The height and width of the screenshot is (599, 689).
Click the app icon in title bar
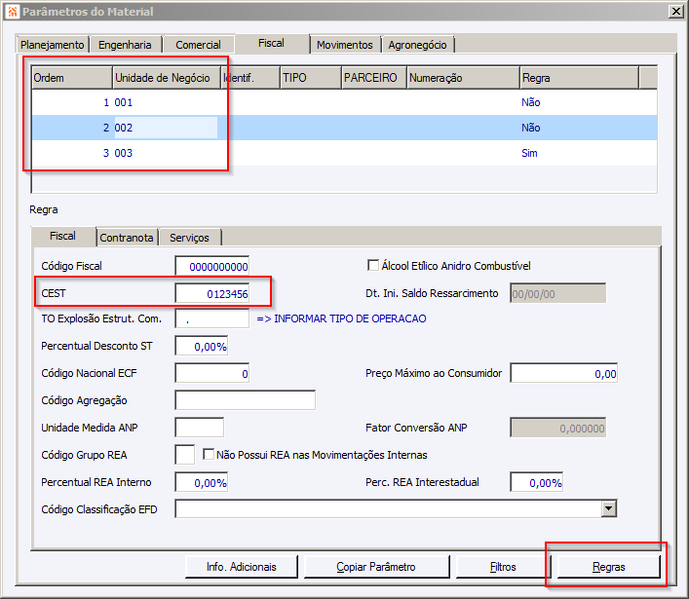click(13, 11)
